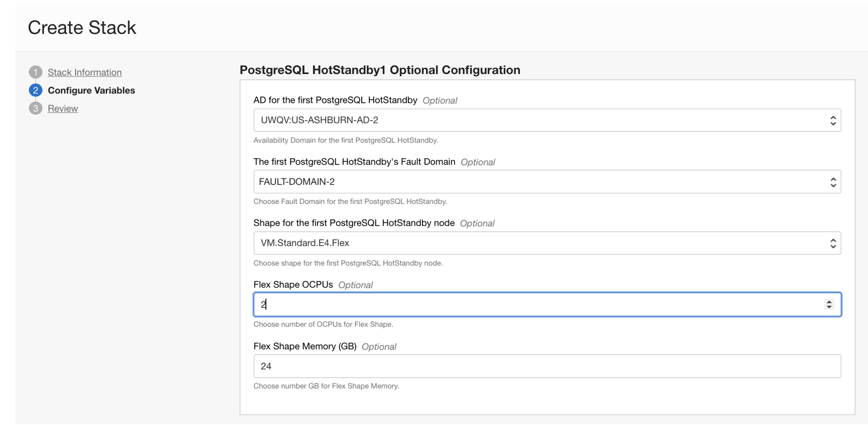Increase the OCPUs value with up stepper
The image size is (868, 425).
click(829, 302)
